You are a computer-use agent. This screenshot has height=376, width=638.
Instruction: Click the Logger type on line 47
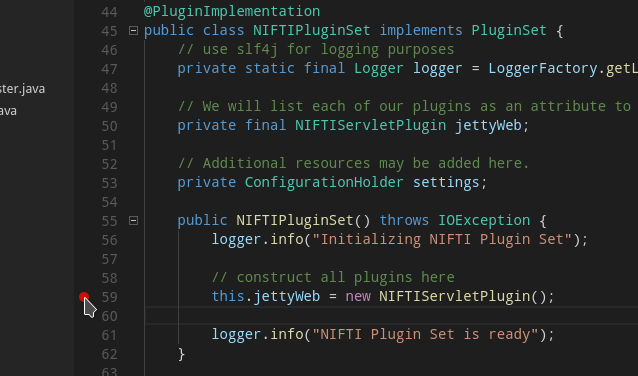pos(379,68)
